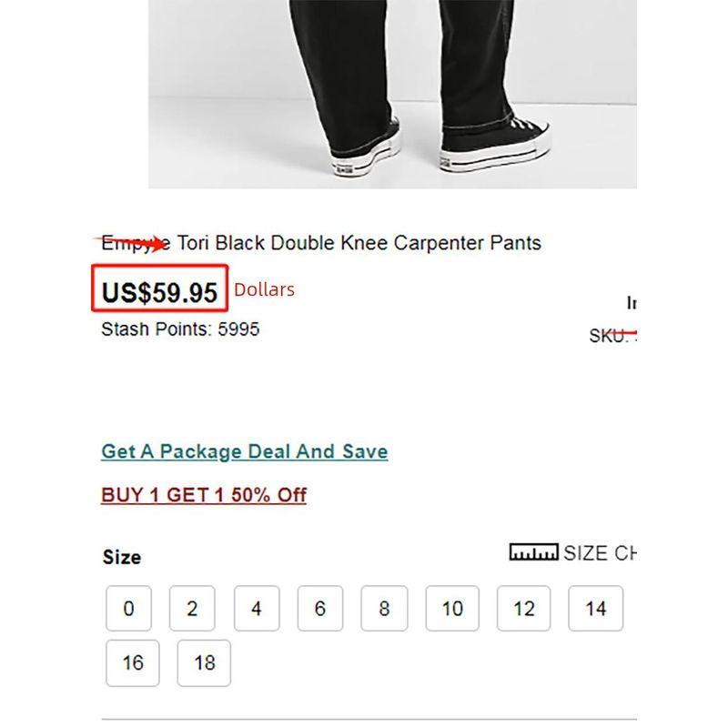Select the size 6 box

(x=320, y=609)
